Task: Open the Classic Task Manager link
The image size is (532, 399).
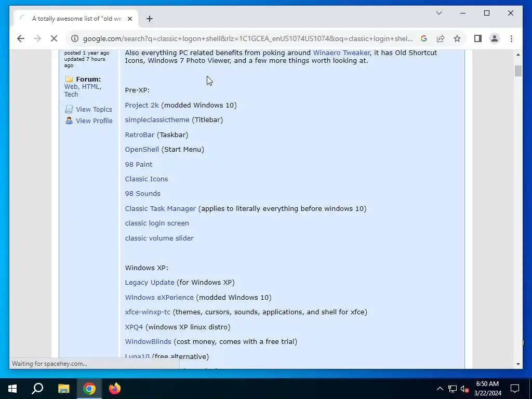Action: (160, 208)
